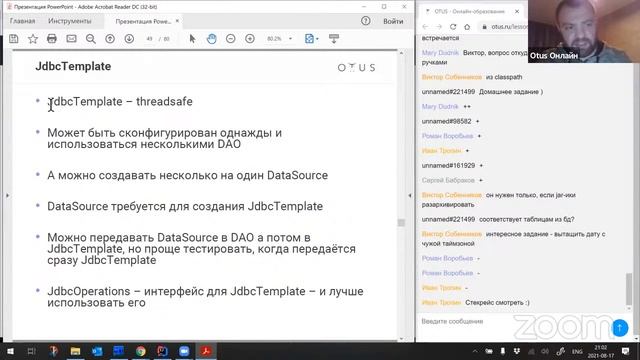The height and width of the screenshot is (360, 640).
Task: Close the OTUS browser tab
Action: click(x=517, y=11)
